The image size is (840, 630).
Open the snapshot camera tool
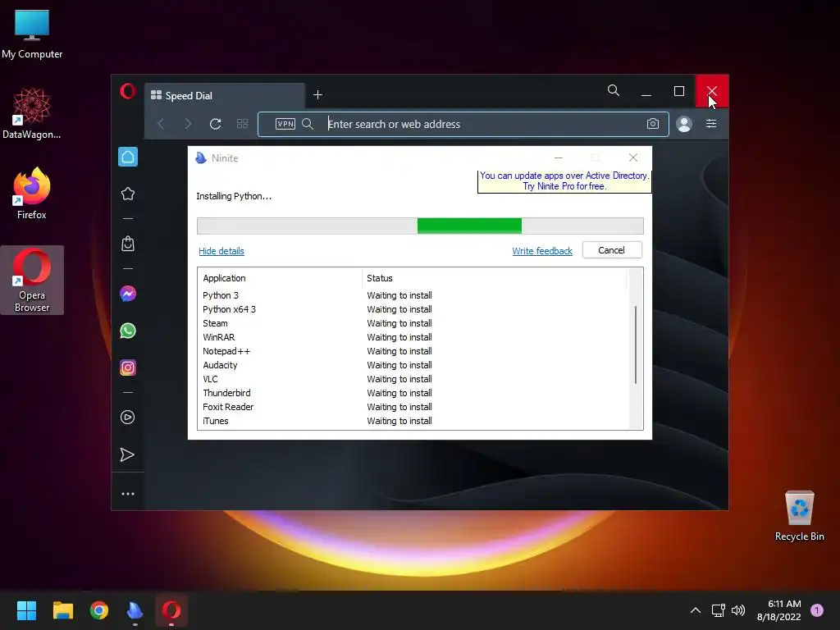[652, 124]
